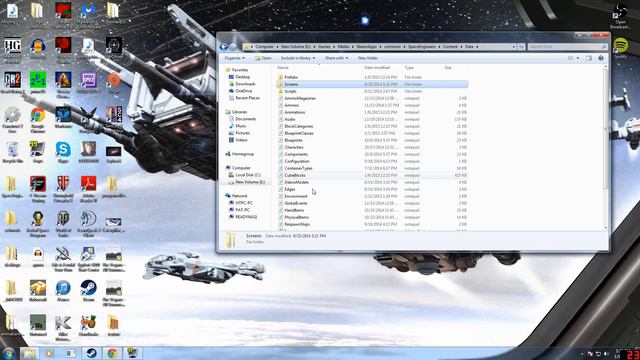The image size is (640, 360).
Task: Click the Explorer Forward button
Action: [x=233, y=47]
